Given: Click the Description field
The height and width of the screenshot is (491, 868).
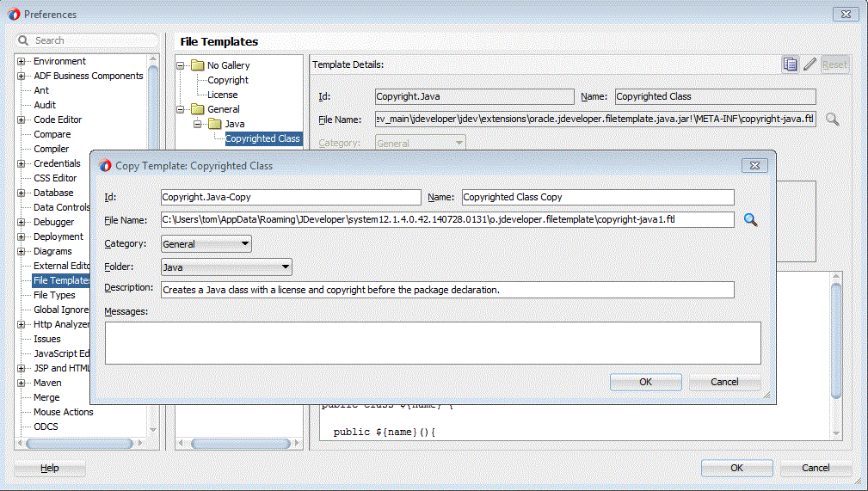Looking at the screenshot, I should (x=447, y=290).
